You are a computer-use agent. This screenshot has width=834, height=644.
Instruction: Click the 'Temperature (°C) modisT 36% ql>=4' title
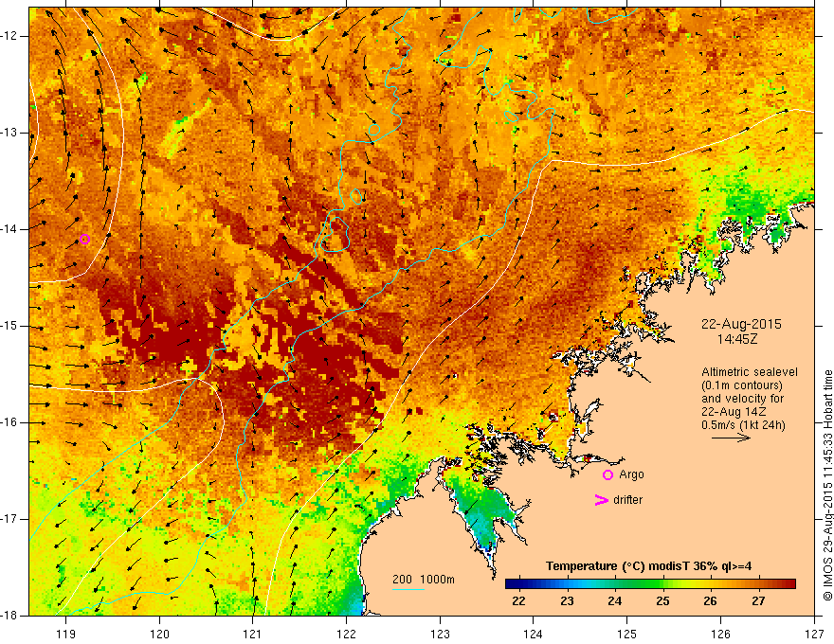[x=648, y=566]
